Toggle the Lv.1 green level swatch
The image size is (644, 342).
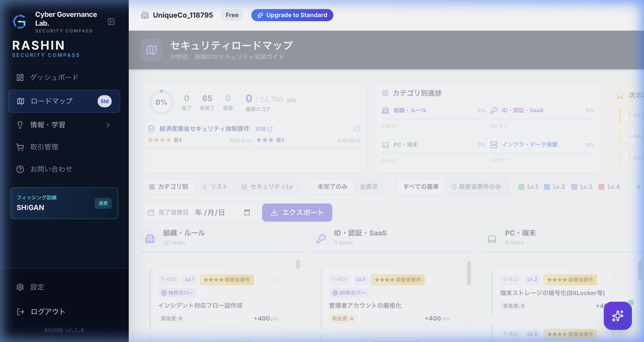pos(522,187)
